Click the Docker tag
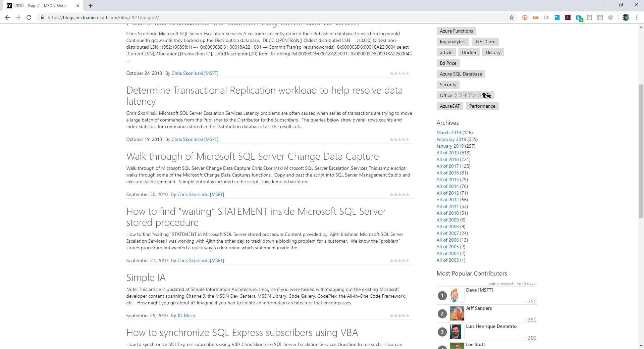This screenshot has height=349, width=644. click(x=469, y=52)
